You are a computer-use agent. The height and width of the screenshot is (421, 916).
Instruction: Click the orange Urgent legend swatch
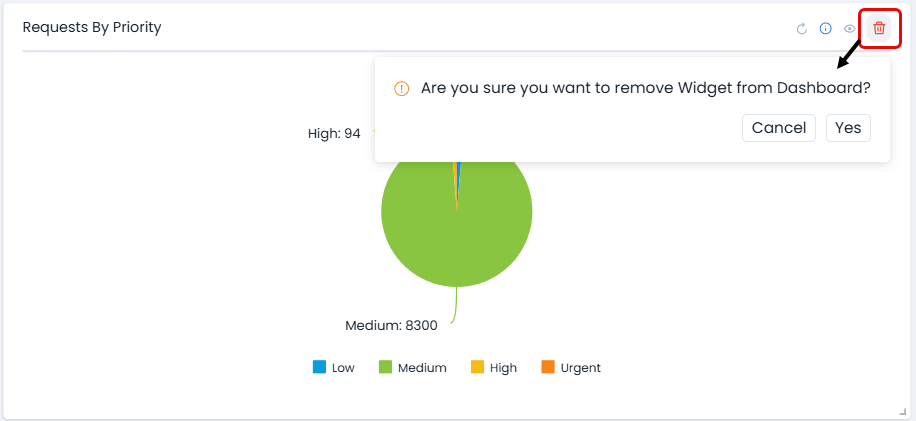point(548,367)
